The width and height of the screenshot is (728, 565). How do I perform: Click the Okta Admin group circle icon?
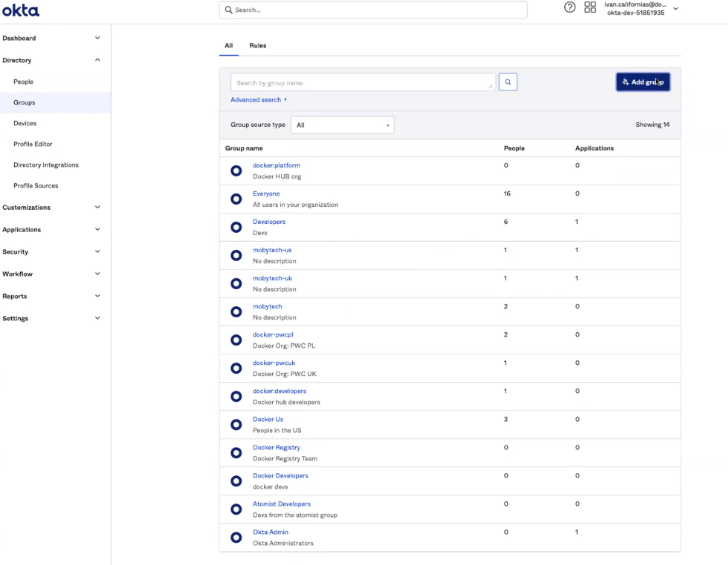click(x=236, y=538)
